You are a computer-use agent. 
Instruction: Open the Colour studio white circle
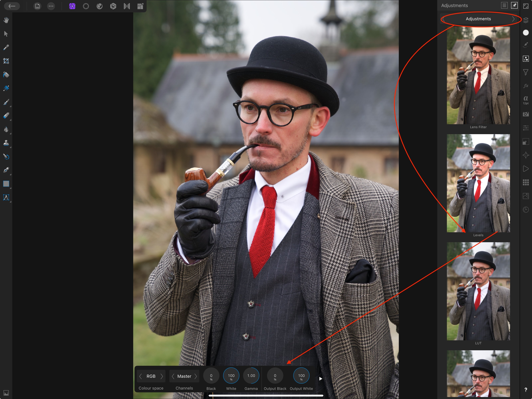tap(526, 32)
